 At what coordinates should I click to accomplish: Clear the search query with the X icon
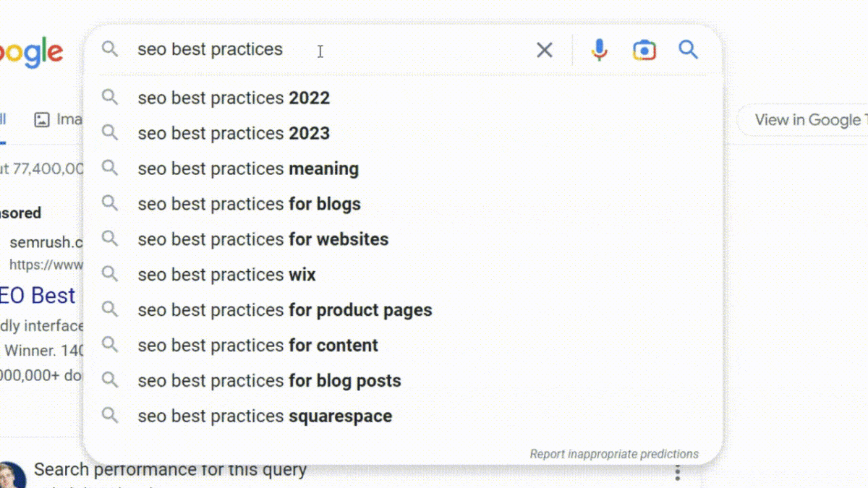(x=545, y=49)
